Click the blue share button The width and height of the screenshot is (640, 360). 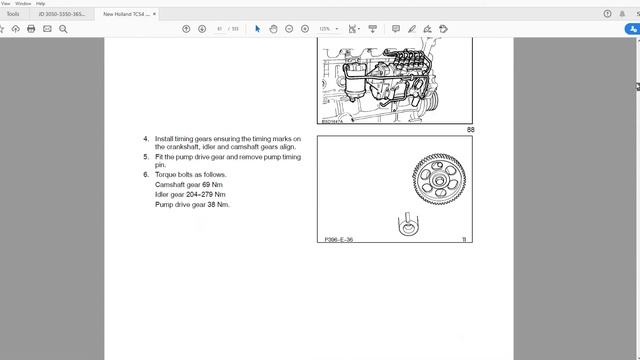[633, 29]
